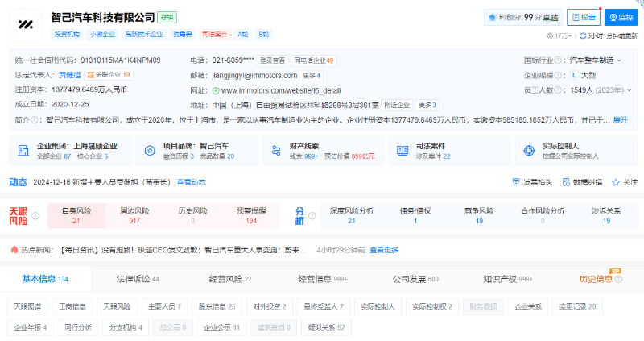This screenshot has height=341, width=644.
Task: Open the 实际控制人 card icon
Action: coord(529,151)
